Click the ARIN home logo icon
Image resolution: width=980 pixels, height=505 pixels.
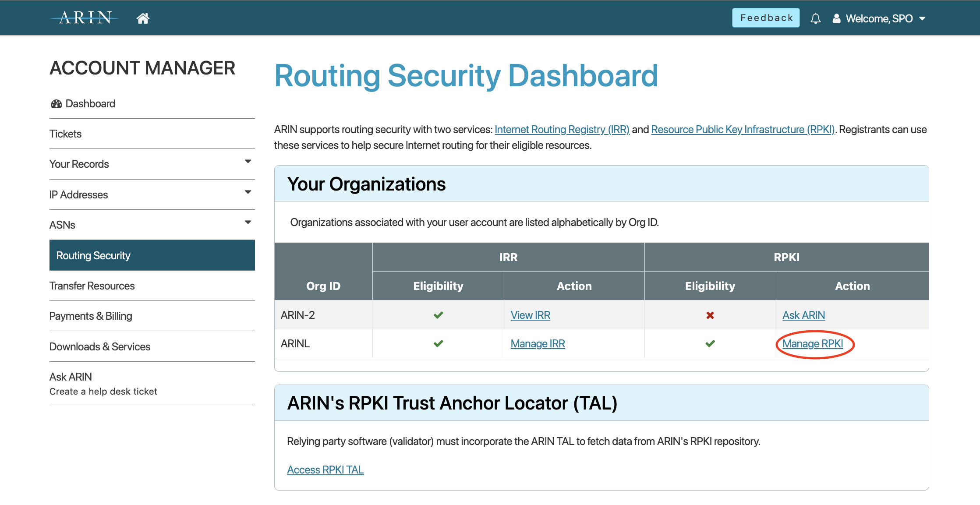point(142,18)
